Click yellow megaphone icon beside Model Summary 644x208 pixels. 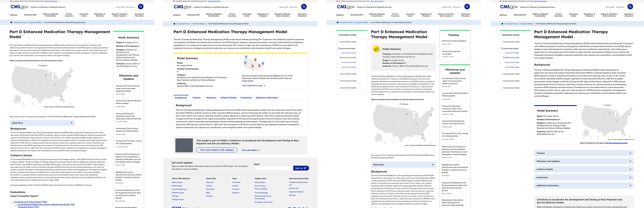(376, 49)
